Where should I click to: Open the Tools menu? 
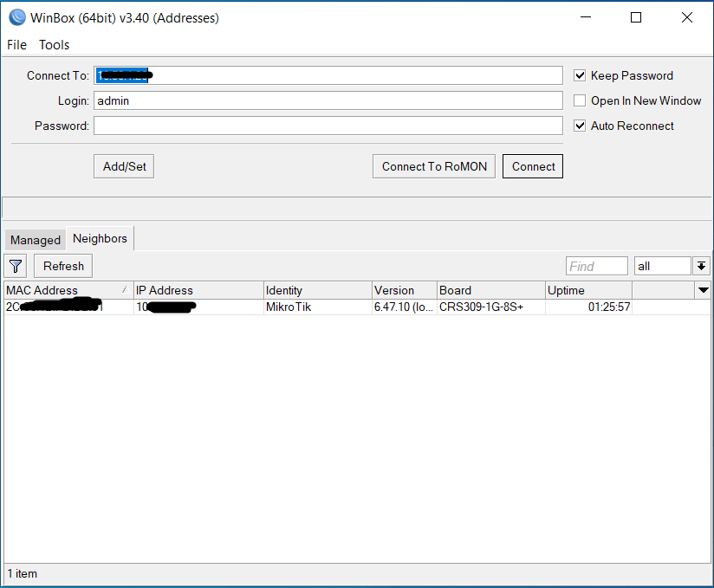[55, 45]
